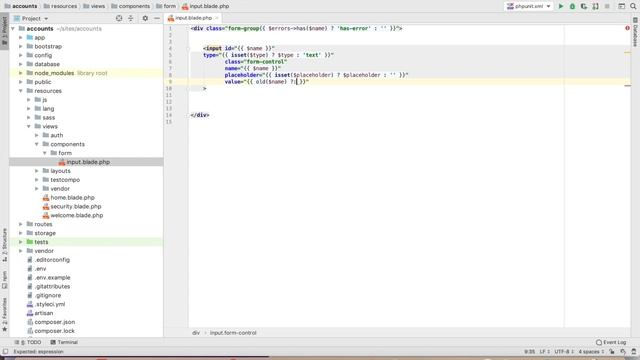Open the Favorites side tab
This screenshot has width=640, height=360.
click(x=4, y=314)
